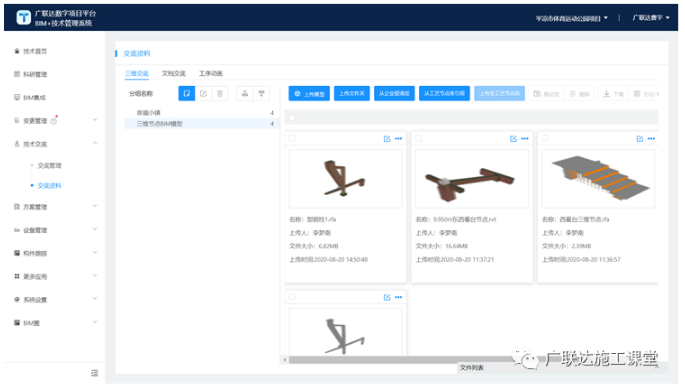
Task: Edit the 9.950m东西看台节点 card via pencil icon
Action: 513,139
